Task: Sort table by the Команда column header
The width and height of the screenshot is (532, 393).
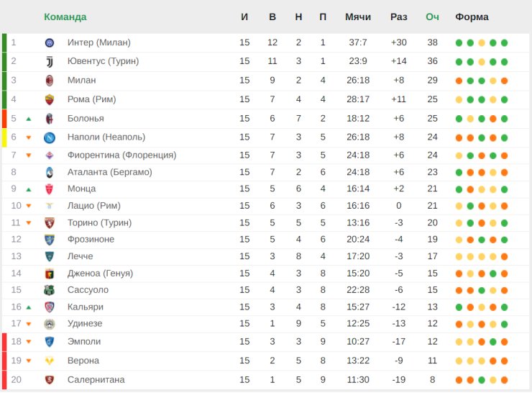Action: click(x=65, y=17)
